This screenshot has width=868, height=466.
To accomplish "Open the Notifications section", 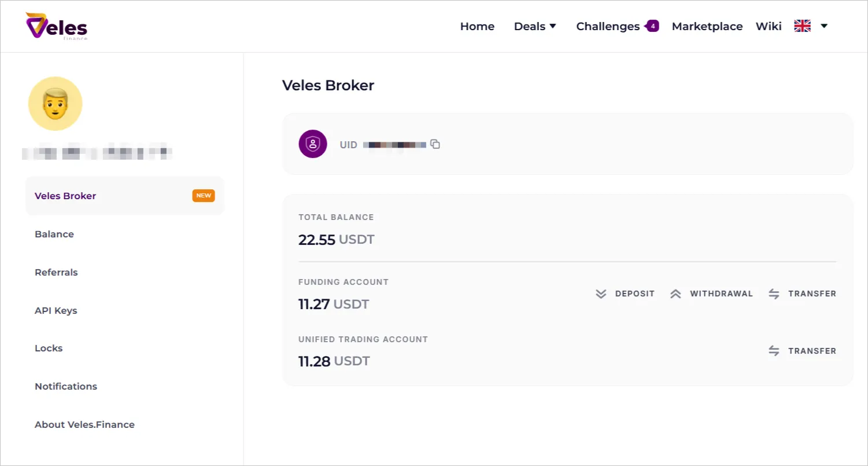I will pyautogui.click(x=65, y=386).
